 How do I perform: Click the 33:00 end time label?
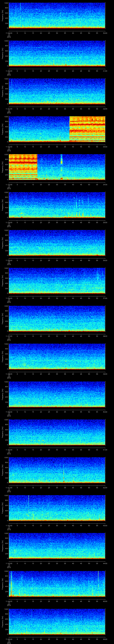coord(105,147)
